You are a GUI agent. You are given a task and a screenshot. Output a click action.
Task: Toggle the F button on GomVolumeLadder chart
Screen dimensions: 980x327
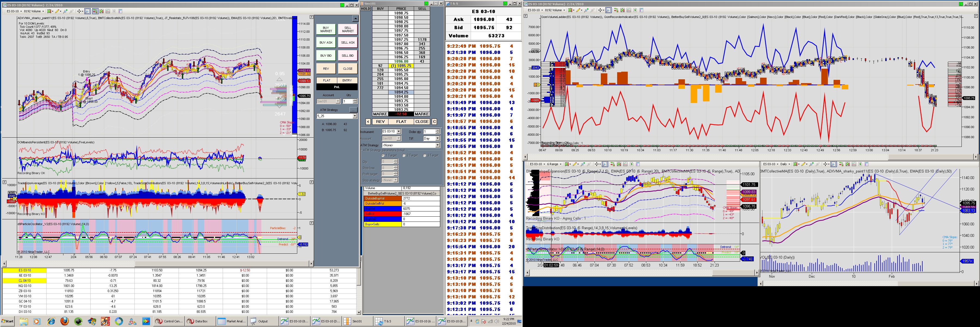(x=526, y=16)
